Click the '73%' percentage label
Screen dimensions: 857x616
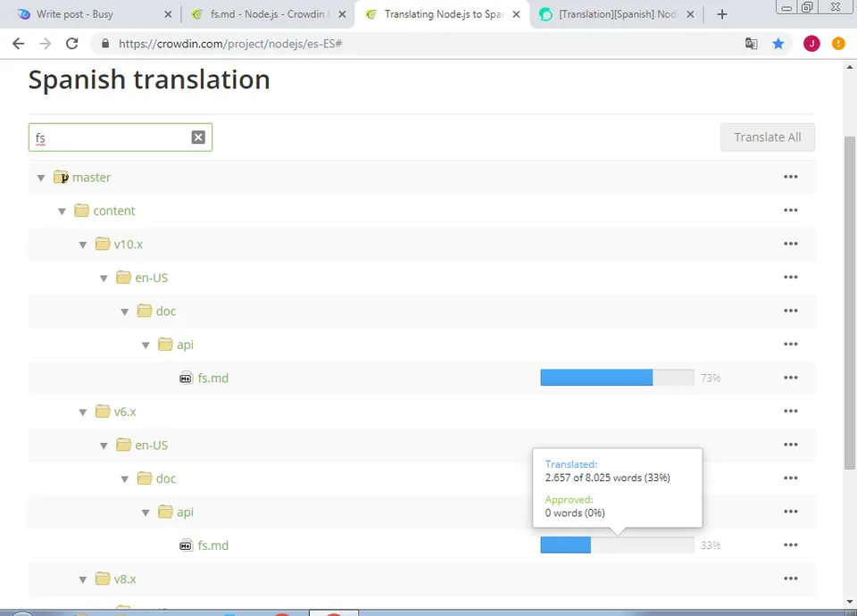tap(711, 378)
